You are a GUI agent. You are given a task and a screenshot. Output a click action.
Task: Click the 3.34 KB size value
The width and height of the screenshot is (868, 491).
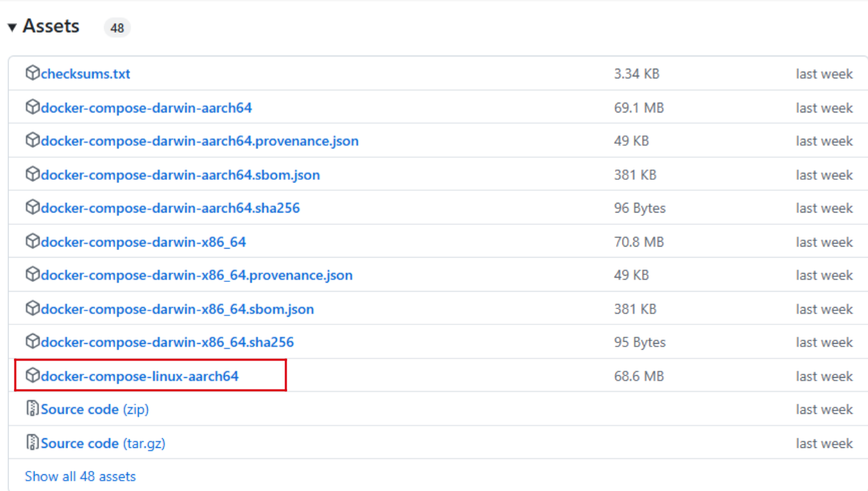coord(636,74)
